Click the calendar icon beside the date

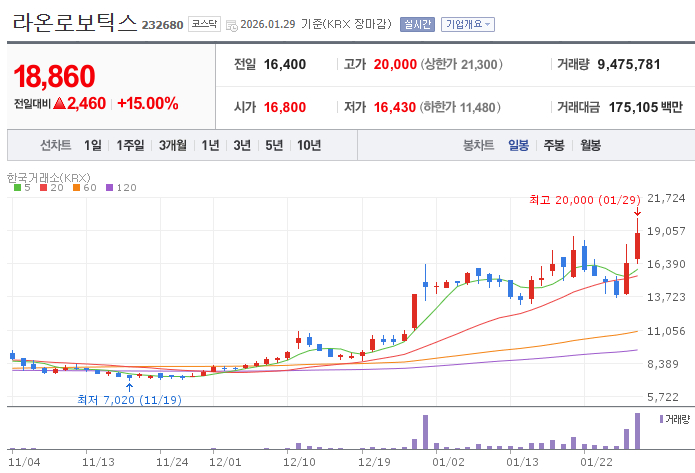pyautogui.click(x=232, y=25)
